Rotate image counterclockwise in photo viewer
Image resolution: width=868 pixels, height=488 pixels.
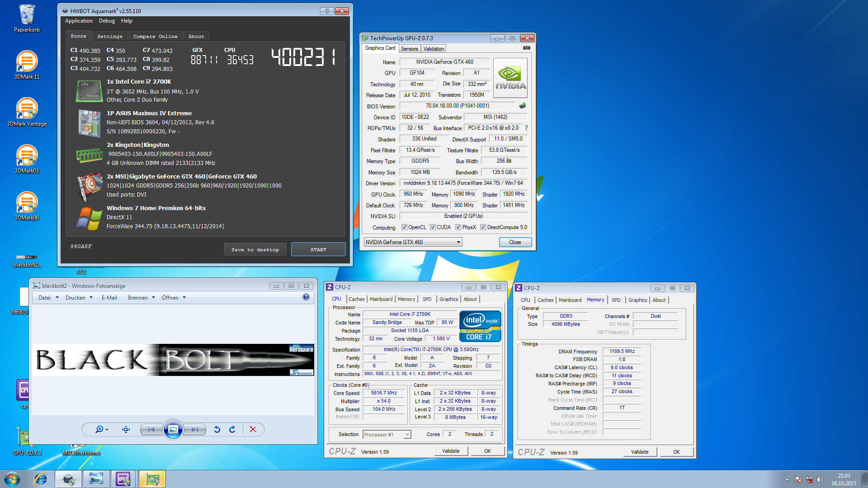point(217,429)
